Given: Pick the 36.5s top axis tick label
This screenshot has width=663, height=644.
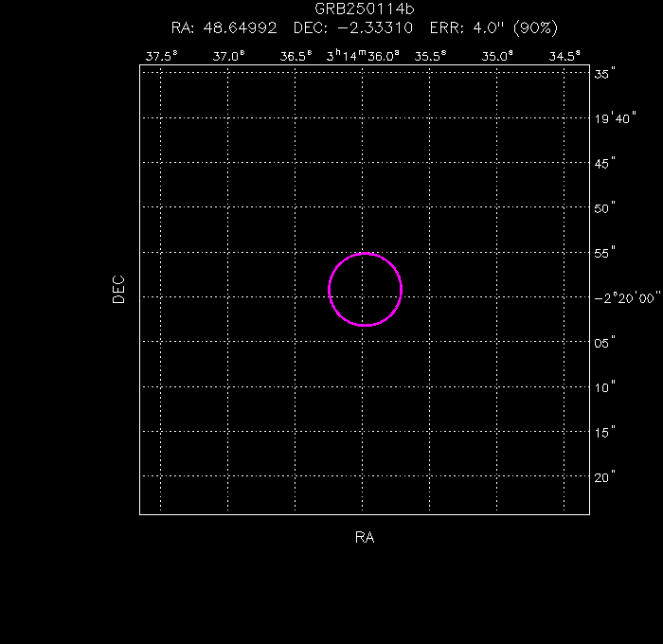Looking at the screenshot, I should [296, 57].
